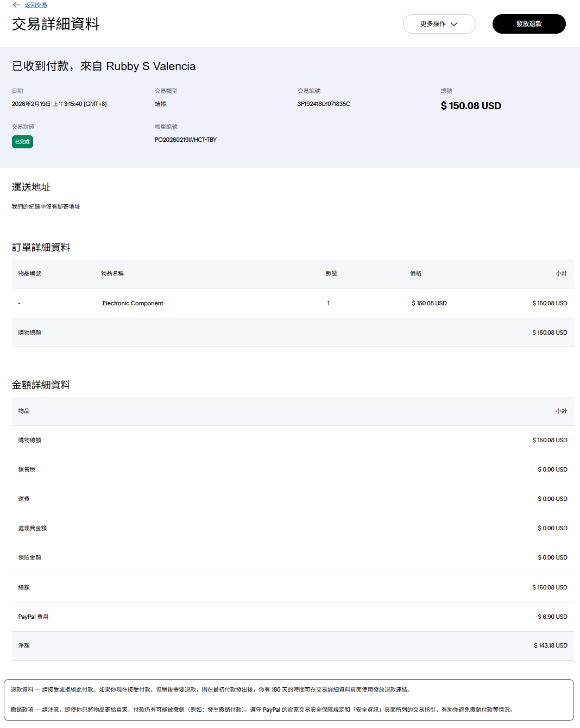Click the 物品名稱 column header

pos(112,273)
